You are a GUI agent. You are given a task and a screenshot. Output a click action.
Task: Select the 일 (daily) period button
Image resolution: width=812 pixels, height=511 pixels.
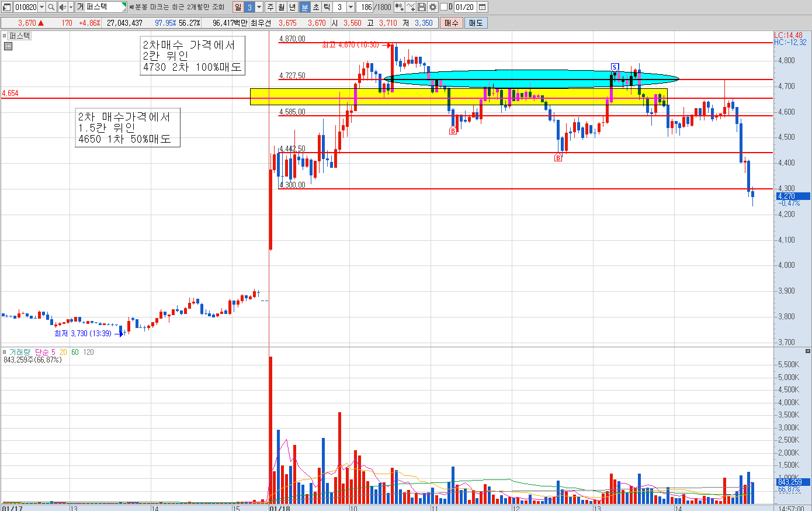click(x=238, y=7)
